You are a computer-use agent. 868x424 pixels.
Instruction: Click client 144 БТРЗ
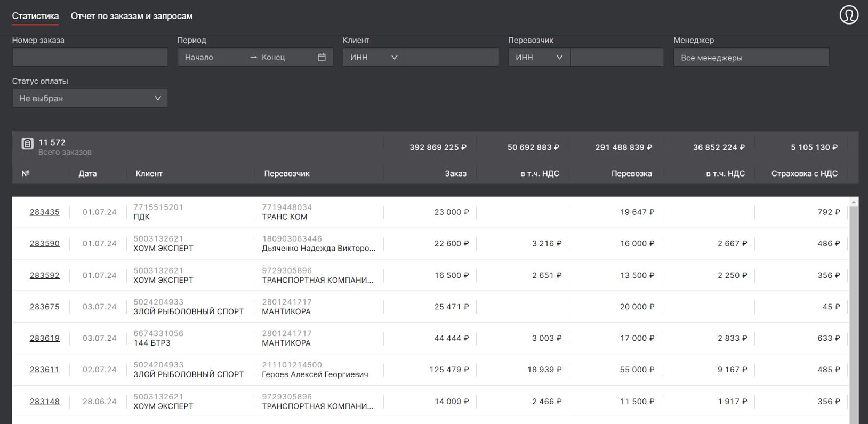[151, 343]
